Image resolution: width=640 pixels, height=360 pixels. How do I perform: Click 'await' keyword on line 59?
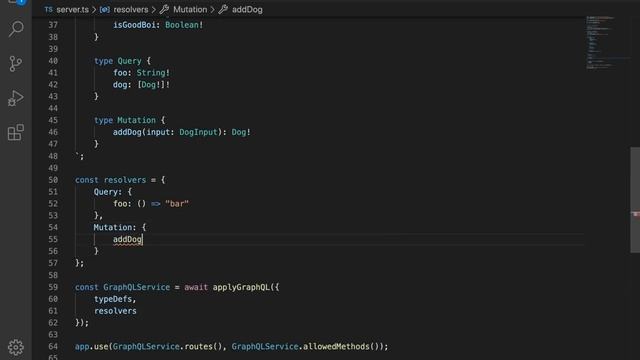[196, 287]
